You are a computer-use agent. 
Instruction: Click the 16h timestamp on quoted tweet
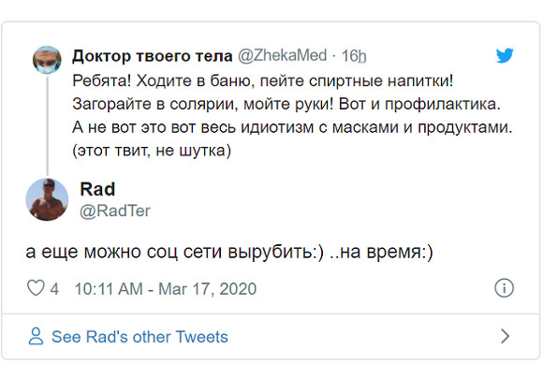coord(354,56)
